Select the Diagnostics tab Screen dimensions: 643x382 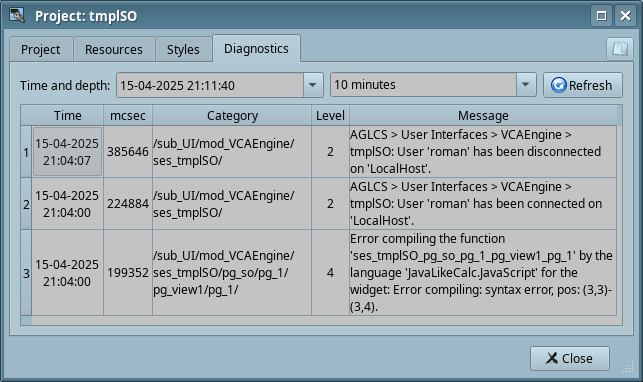tap(256, 48)
